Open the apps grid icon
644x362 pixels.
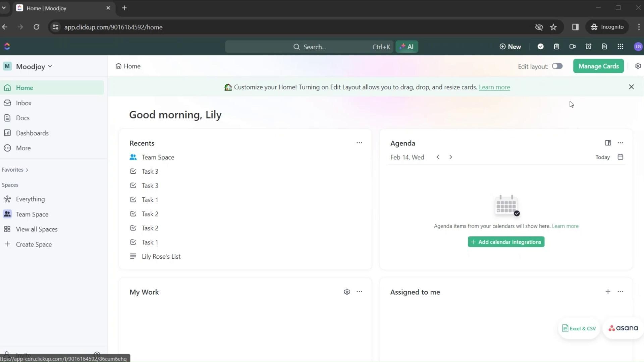620,47
